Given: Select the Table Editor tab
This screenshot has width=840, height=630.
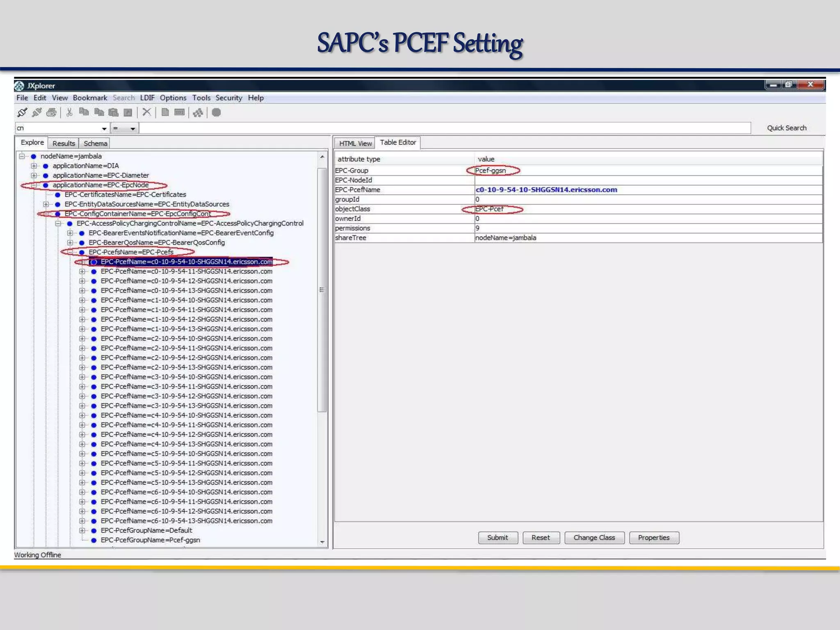Looking at the screenshot, I should point(398,142).
